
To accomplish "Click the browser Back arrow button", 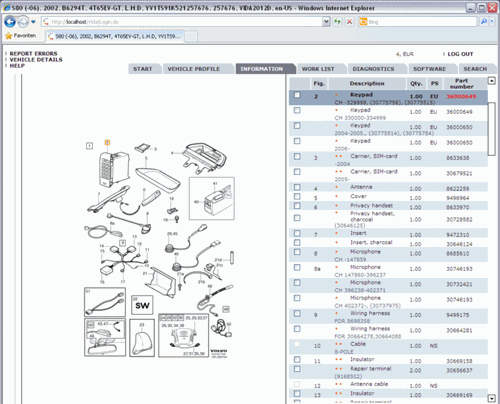I will (10, 22).
